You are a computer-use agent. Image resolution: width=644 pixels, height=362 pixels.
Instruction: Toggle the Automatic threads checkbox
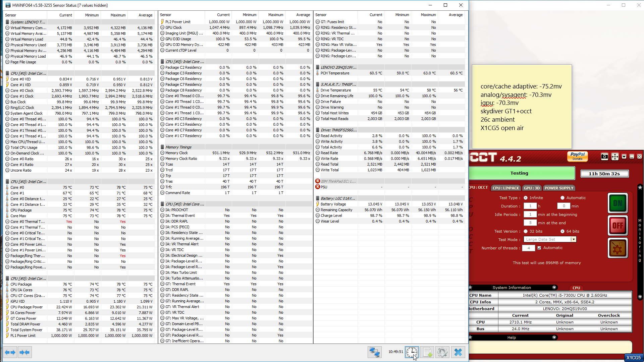pyautogui.click(x=539, y=248)
